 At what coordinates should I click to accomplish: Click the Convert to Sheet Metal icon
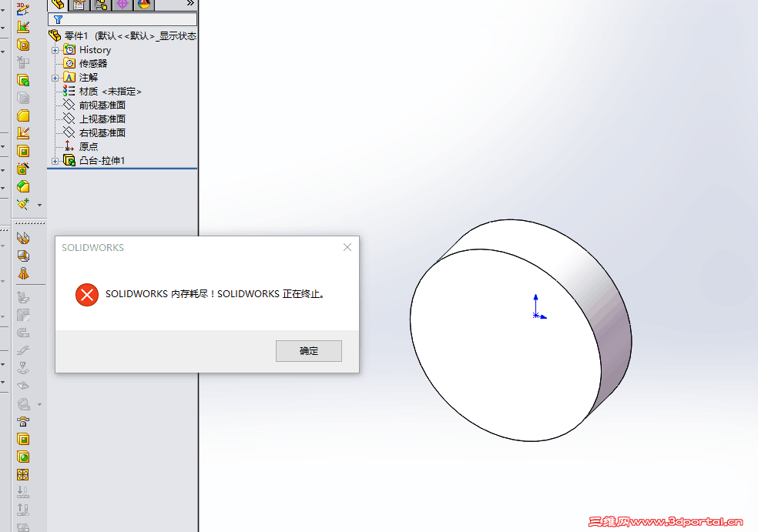(22, 256)
